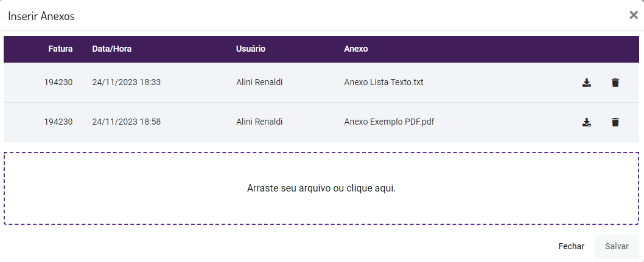Click invoice number 194230 in second row
644x262 pixels.
click(x=58, y=122)
